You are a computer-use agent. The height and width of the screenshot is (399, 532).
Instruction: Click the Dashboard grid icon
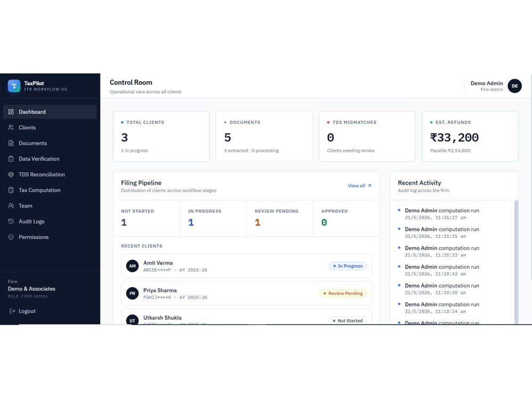click(x=11, y=112)
